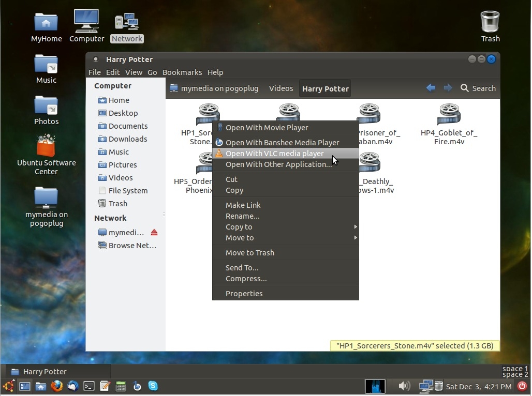Screen dimensions: 532x396
Task: Open Thunderbird mail from the panel
Action: [x=72, y=386]
